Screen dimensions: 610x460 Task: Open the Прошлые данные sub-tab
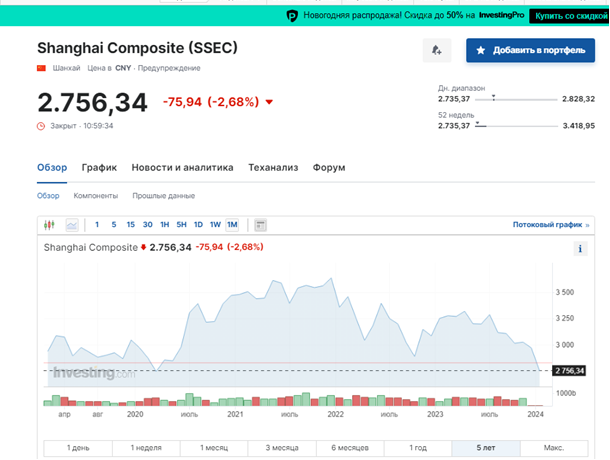point(163,196)
